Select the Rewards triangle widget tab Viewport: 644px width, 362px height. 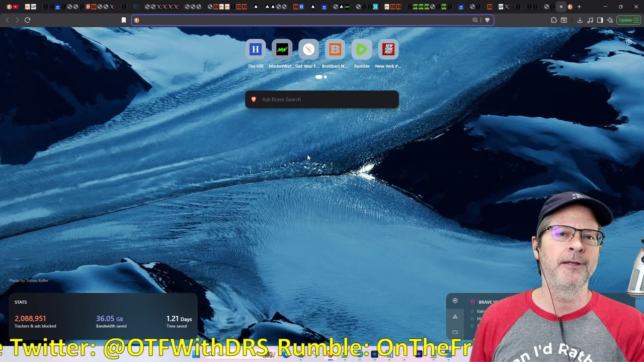click(455, 316)
